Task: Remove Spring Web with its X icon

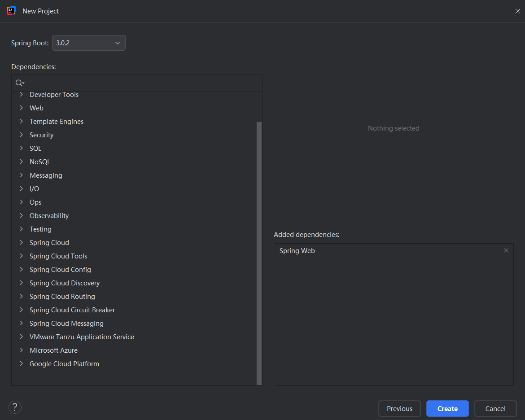Action: click(x=506, y=250)
